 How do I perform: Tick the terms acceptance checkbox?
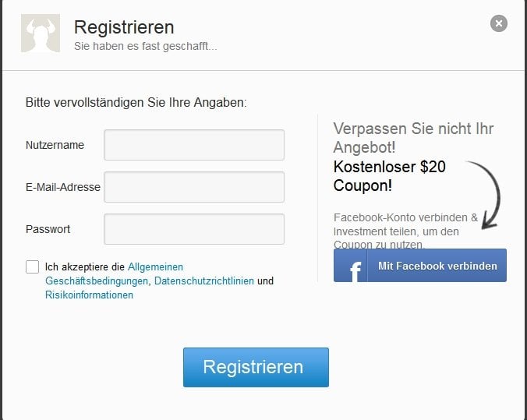(x=32, y=266)
